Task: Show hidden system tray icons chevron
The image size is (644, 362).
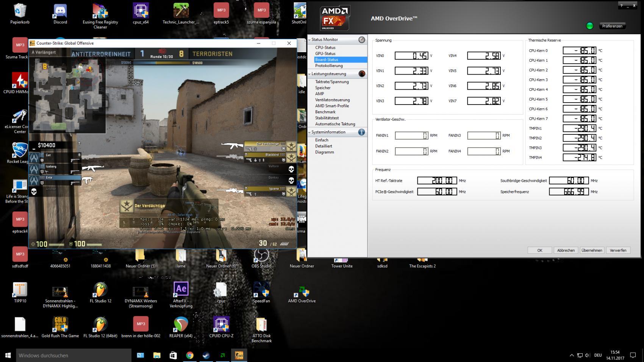Action: coord(572,355)
